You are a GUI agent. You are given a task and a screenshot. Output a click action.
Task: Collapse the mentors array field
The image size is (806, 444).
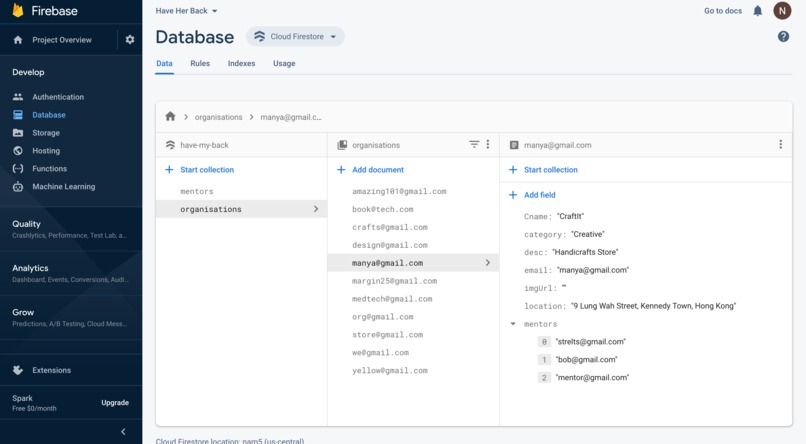[x=513, y=324]
